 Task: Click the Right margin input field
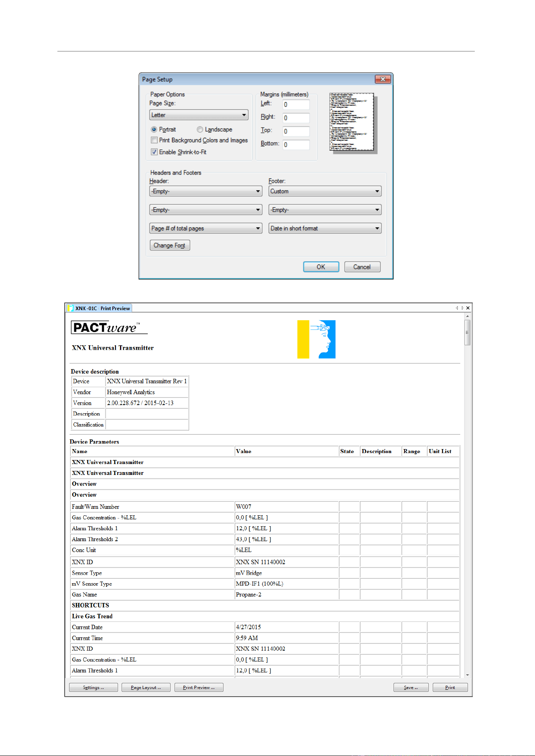click(x=296, y=118)
